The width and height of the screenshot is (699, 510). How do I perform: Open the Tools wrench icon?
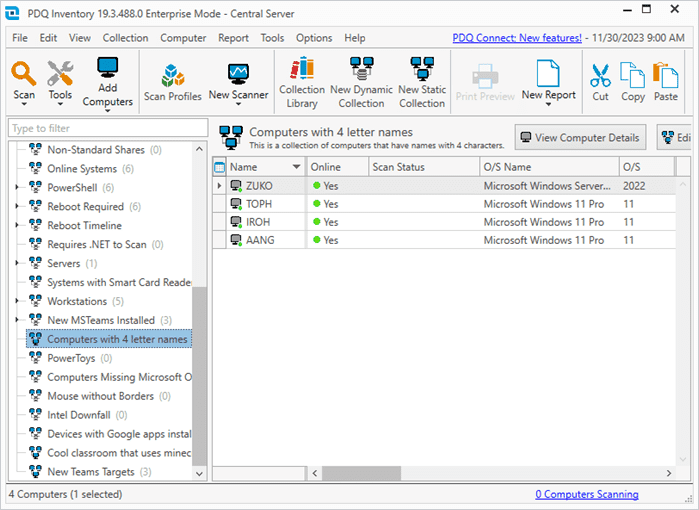pos(60,74)
